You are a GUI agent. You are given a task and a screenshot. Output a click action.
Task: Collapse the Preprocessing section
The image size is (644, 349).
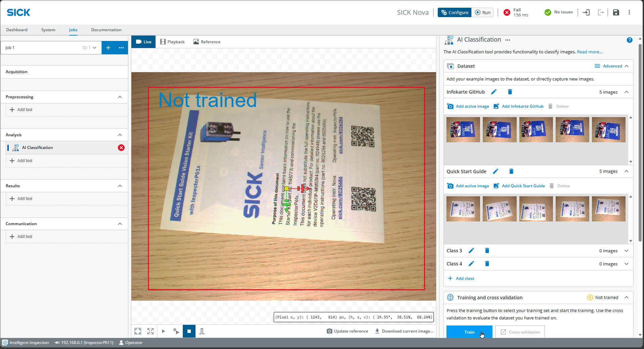pyautogui.click(x=120, y=97)
